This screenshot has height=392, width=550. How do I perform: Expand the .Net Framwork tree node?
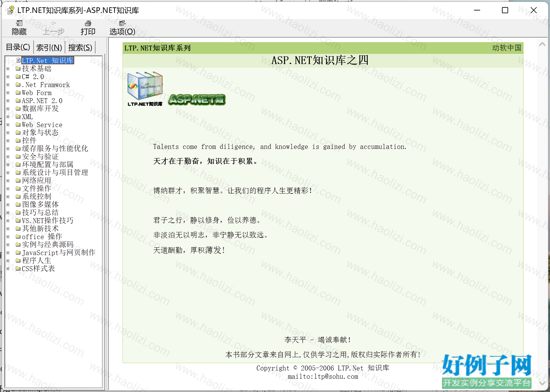(8, 85)
